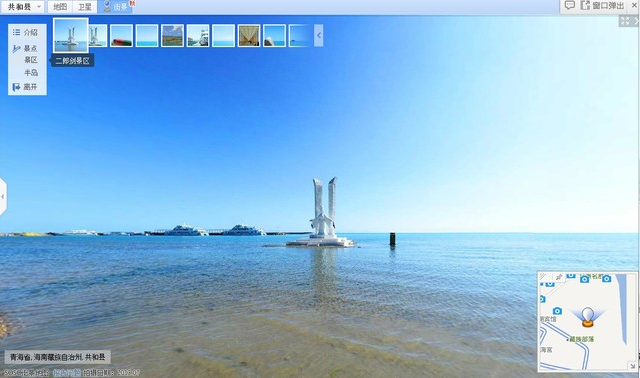Open the grassland landscape thumbnail

pyautogui.click(x=172, y=36)
